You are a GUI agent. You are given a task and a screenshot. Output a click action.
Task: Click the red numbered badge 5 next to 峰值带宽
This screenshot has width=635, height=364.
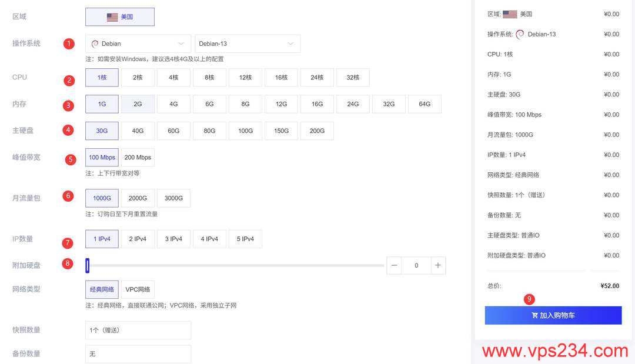(71, 159)
